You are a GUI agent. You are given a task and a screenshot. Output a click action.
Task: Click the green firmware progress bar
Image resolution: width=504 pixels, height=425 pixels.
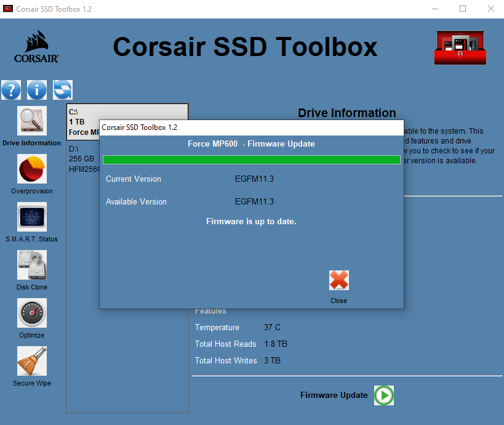click(x=251, y=160)
